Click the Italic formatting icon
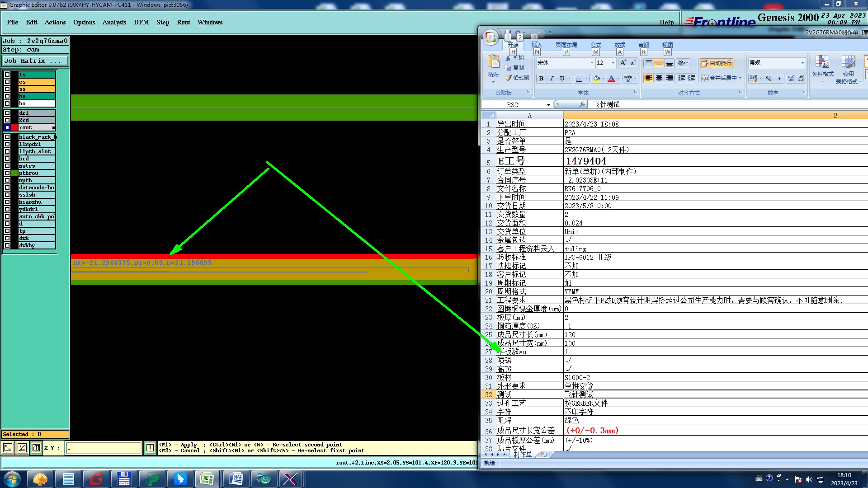868x488 pixels. coord(552,79)
